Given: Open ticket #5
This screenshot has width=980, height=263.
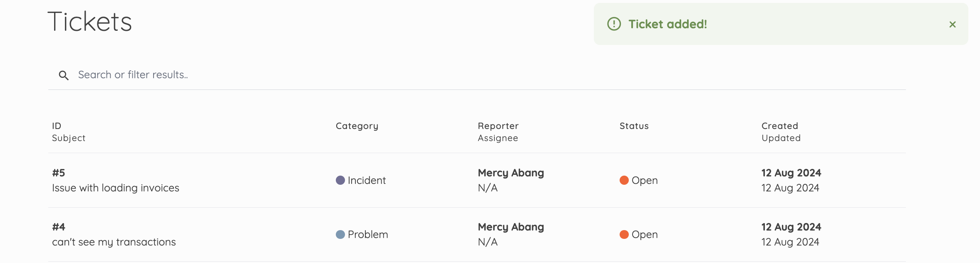Looking at the screenshot, I should point(477,180).
